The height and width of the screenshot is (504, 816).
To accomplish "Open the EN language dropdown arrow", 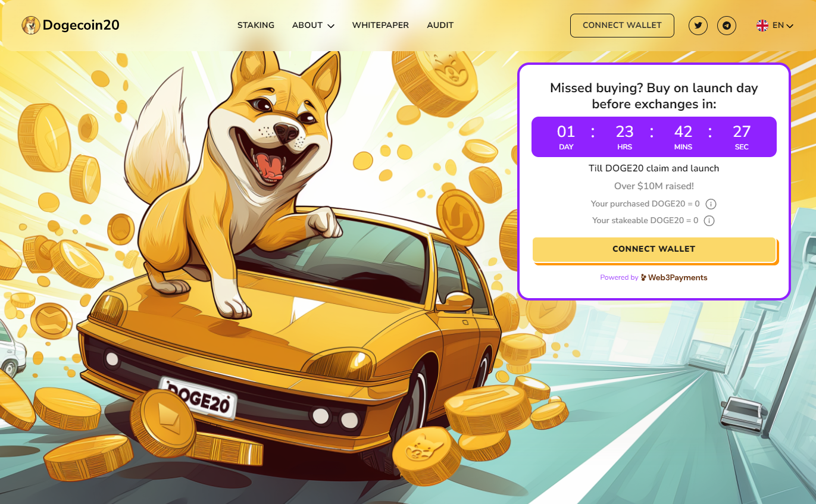I will click(x=790, y=26).
